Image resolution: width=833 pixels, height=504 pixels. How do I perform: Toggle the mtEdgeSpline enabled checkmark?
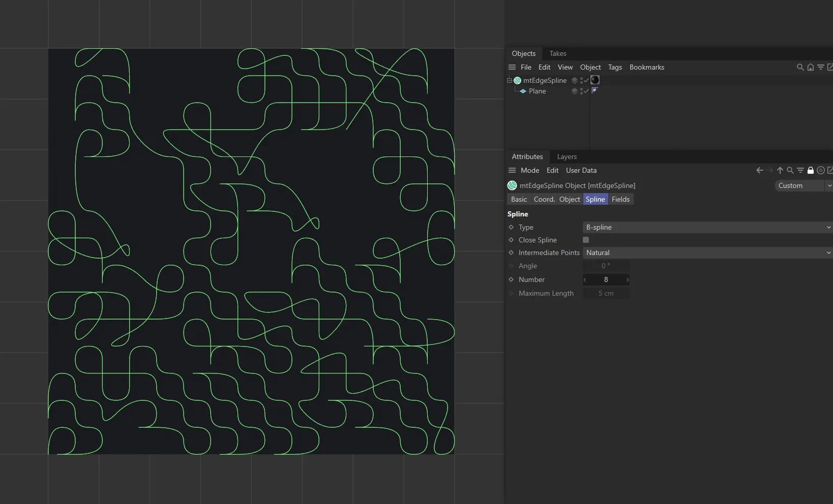coord(586,80)
